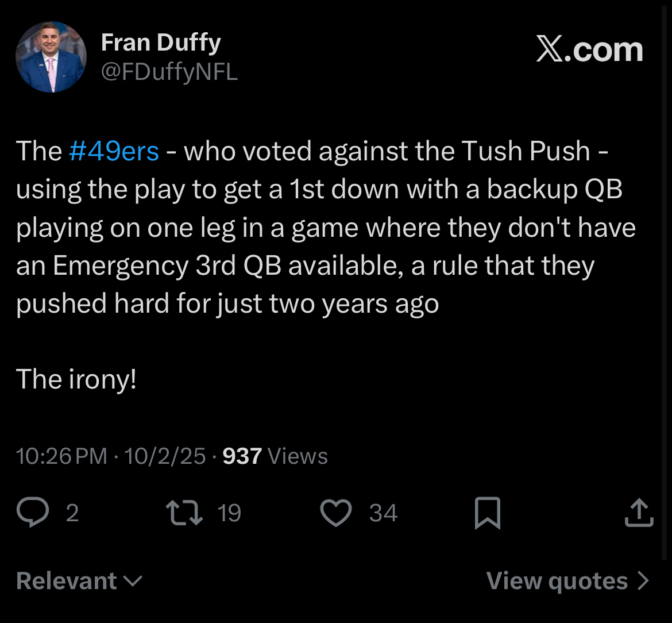672x623 pixels.
Task: Click the reply speech bubble icon
Action: (32, 513)
